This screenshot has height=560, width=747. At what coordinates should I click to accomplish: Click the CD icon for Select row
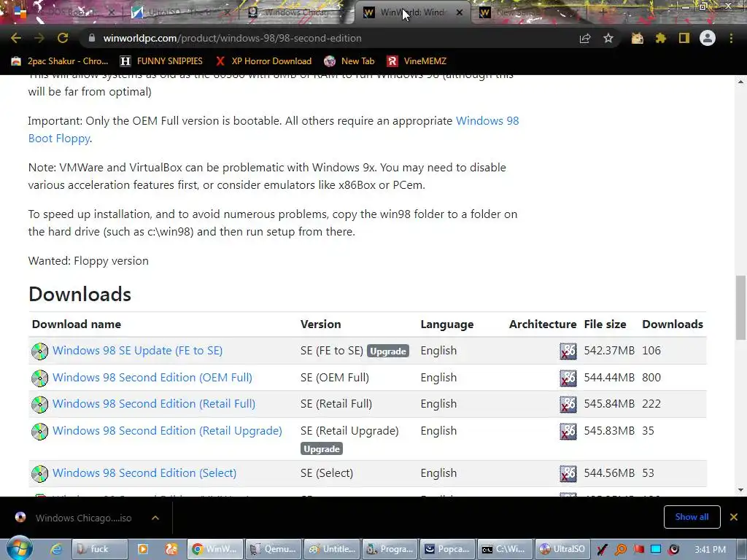39,474
